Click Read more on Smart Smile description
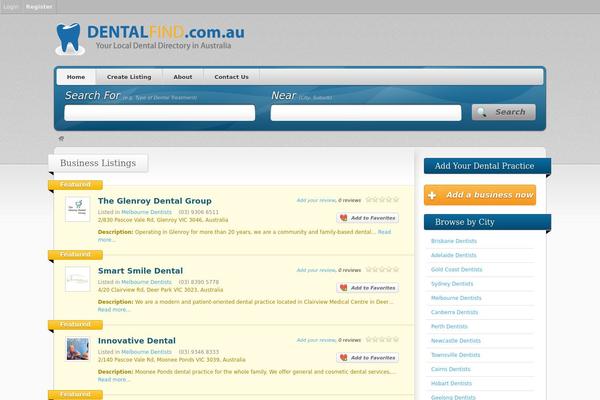 point(114,310)
